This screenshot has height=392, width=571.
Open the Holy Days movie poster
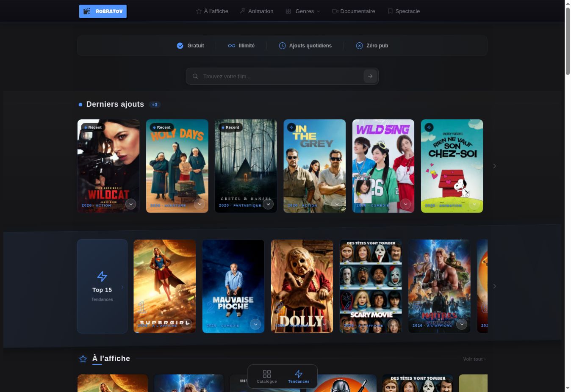[177, 166]
